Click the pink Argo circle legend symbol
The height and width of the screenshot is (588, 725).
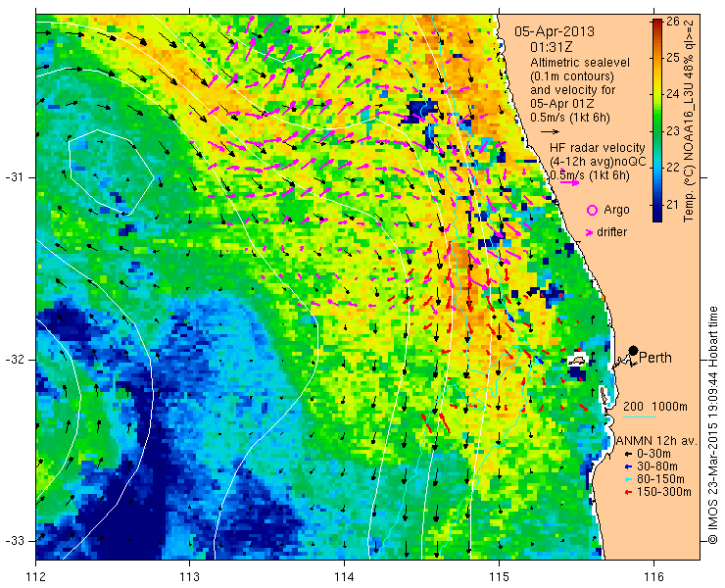tap(592, 210)
